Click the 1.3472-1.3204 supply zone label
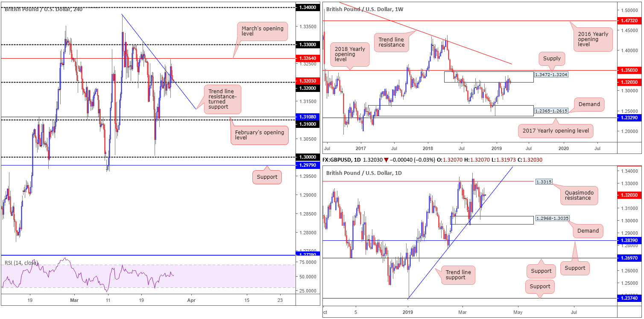The height and width of the screenshot is (319, 644). 552,74
